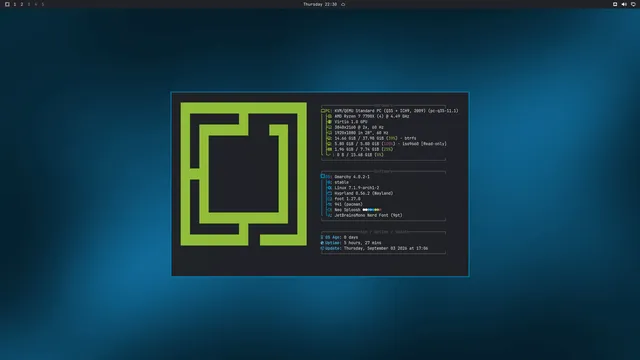Click the Thursday 22:30 clock
Image resolution: width=640 pixels, height=360 pixels.
pyautogui.click(x=320, y=4)
